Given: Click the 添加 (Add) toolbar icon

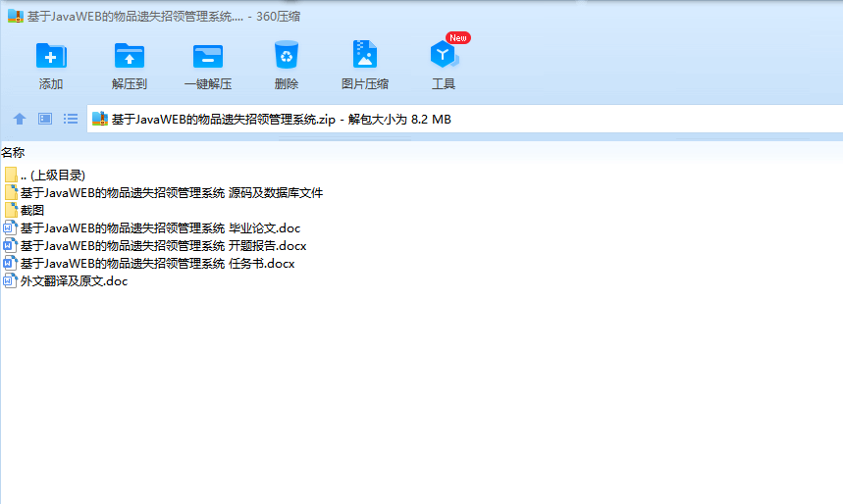Looking at the screenshot, I should (x=51, y=55).
